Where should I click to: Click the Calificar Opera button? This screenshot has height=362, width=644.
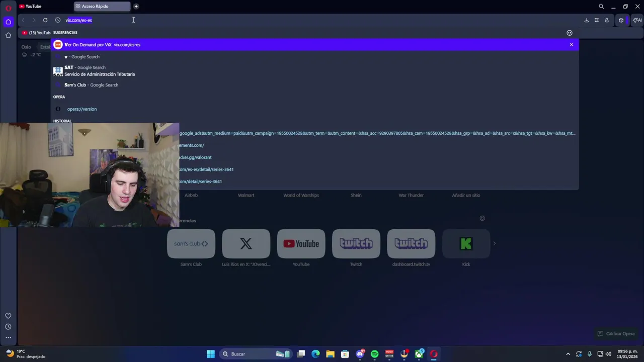(x=616, y=334)
